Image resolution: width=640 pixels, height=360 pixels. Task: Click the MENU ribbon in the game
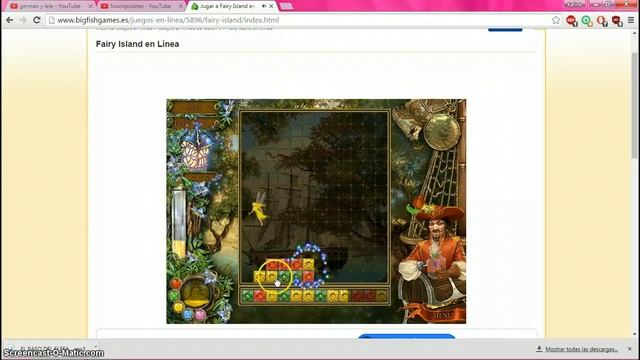pos(441,316)
